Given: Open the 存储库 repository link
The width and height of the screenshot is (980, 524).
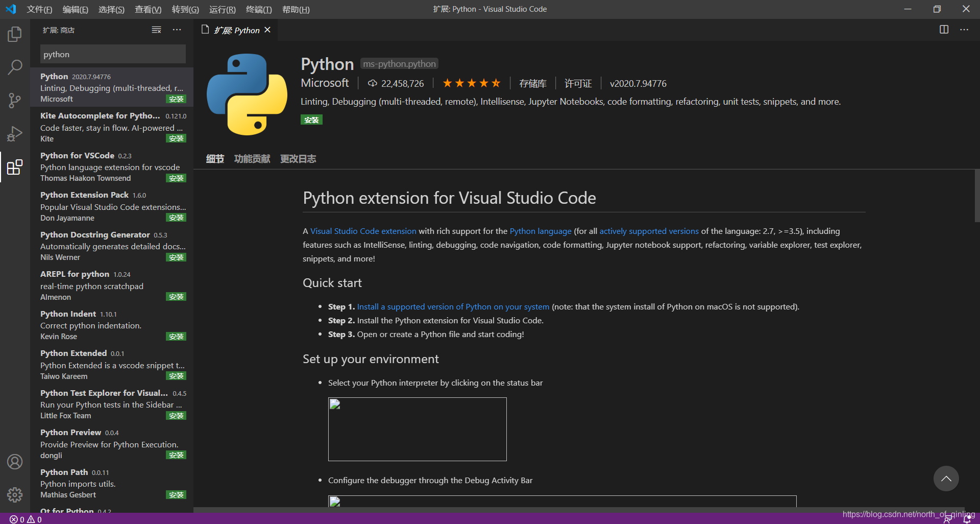Looking at the screenshot, I should (532, 83).
